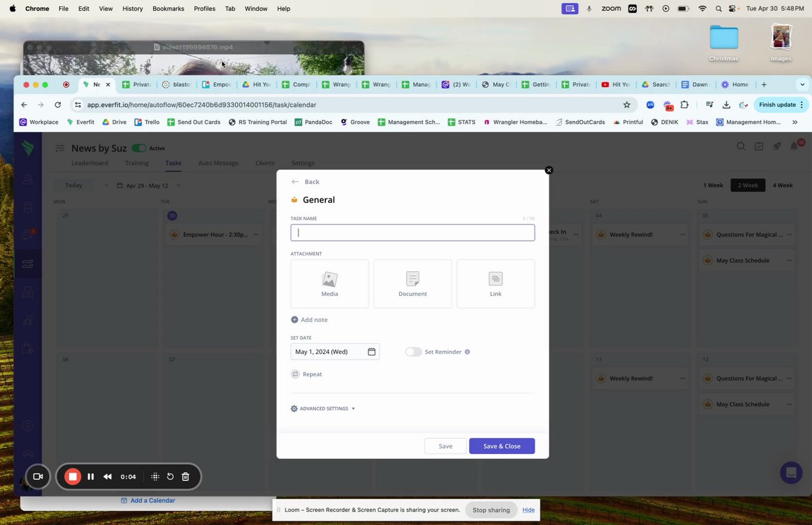Open the Christmas folder on desktop
Image resolution: width=812 pixels, height=525 pixels.
pos(724,44)
